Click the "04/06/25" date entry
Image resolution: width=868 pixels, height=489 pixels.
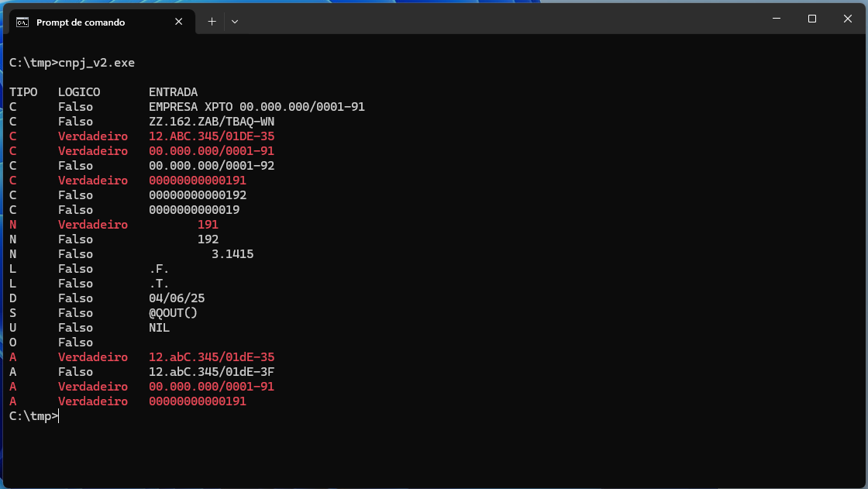177,298
